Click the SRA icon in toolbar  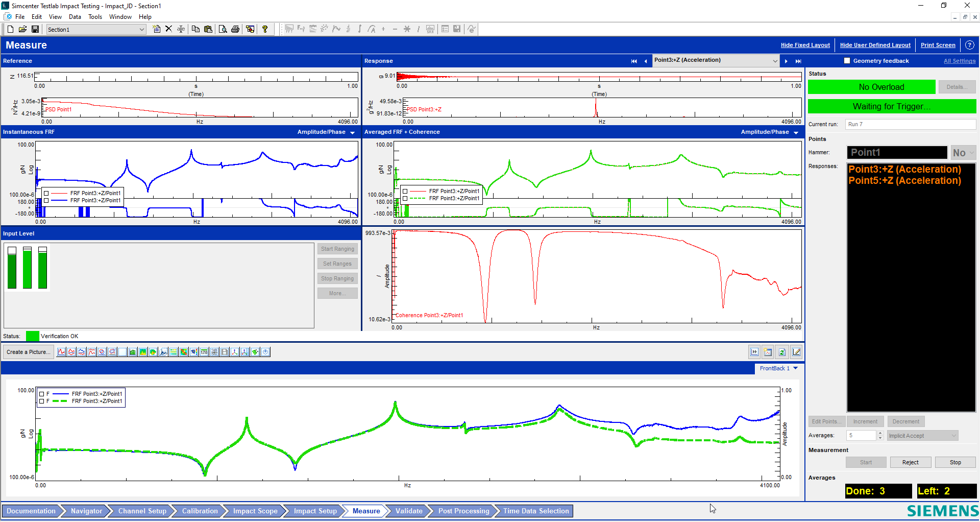pyautogui.click(x=430, y=29)
